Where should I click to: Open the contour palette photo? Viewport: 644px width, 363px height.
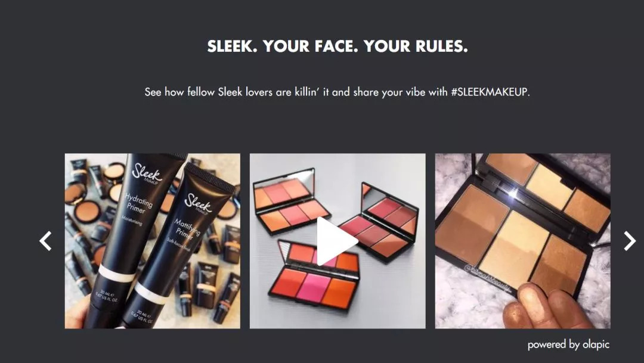point(523,241)
